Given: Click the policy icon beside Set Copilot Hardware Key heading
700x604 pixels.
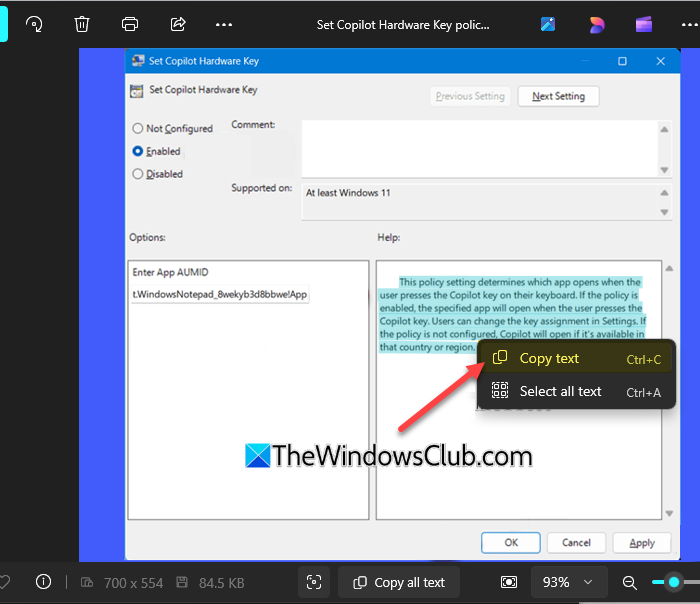Looking at the screenshot, I should [x=137, y=91].
